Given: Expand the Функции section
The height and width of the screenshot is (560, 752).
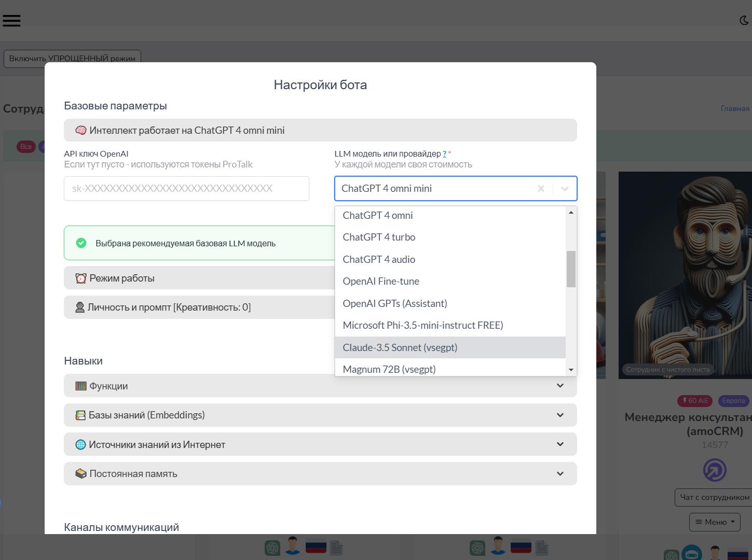Looking at the screenshot, I should tap(320, 386).
